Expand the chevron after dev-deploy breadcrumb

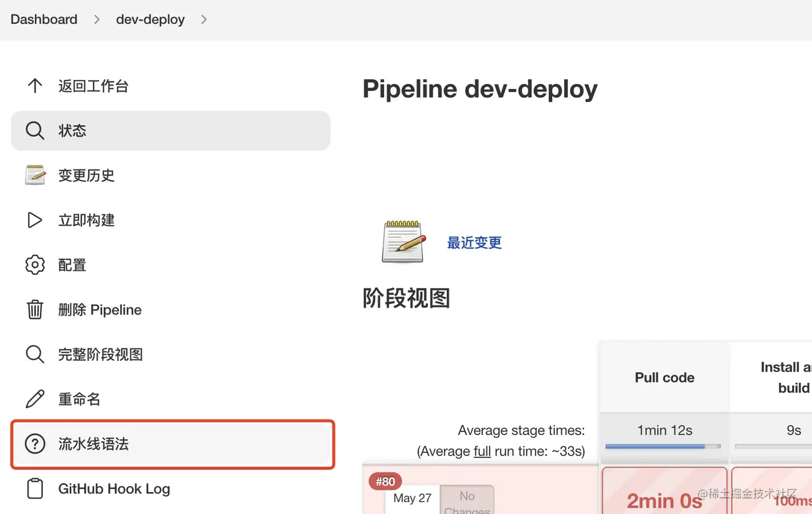[204, 20]
